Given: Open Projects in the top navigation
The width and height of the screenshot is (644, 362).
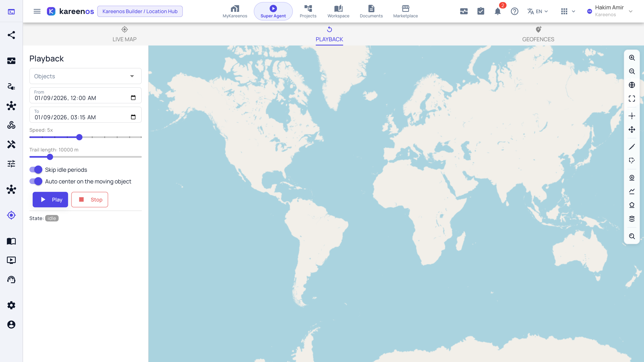Looking at the screenshot, I should point(308,11).
